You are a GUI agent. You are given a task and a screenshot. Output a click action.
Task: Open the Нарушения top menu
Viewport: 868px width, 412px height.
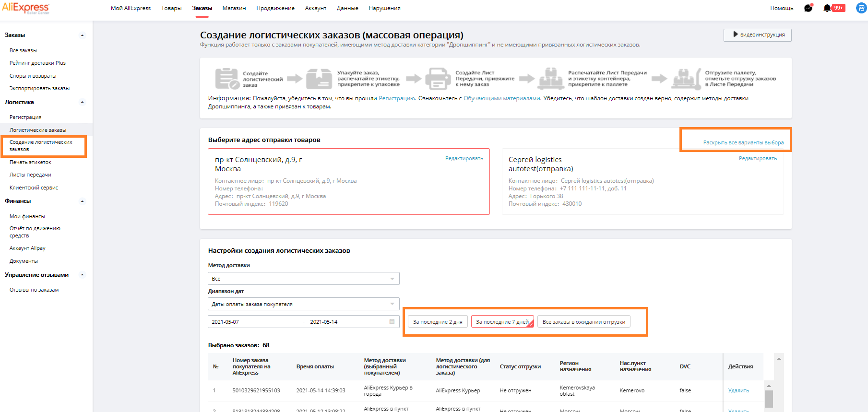point(384,8)
